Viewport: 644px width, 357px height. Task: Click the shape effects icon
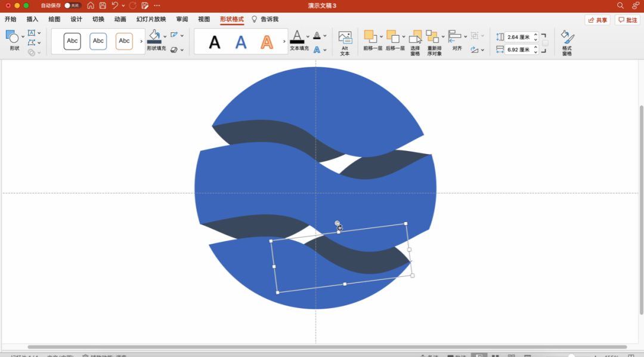[x=174, y=50]
